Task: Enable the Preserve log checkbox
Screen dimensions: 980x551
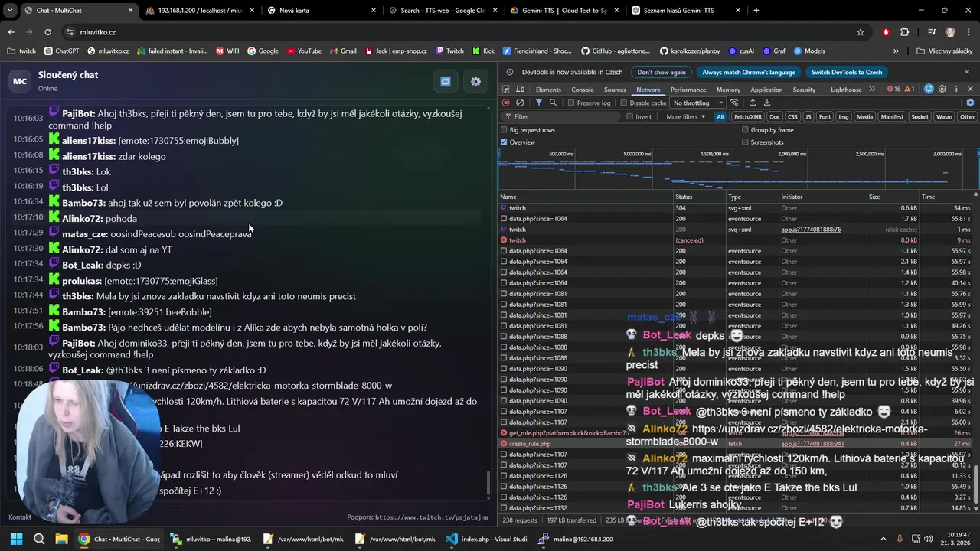Action: (571, 103)
